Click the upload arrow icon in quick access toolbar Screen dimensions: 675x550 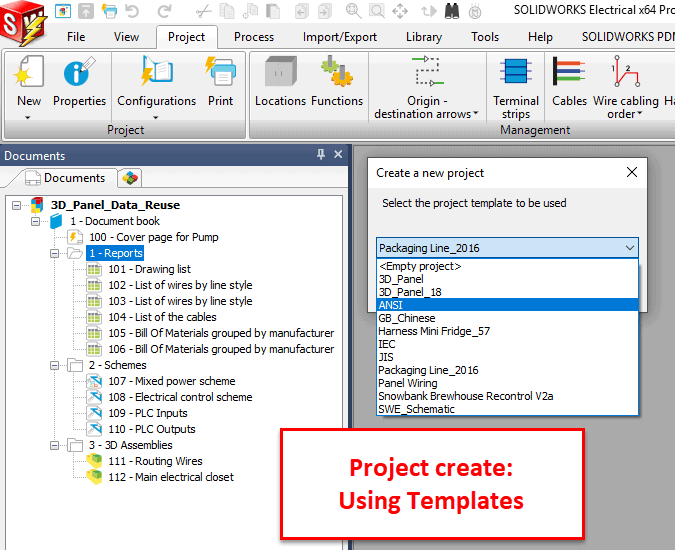pyautogui.click(x=86, y=10)
